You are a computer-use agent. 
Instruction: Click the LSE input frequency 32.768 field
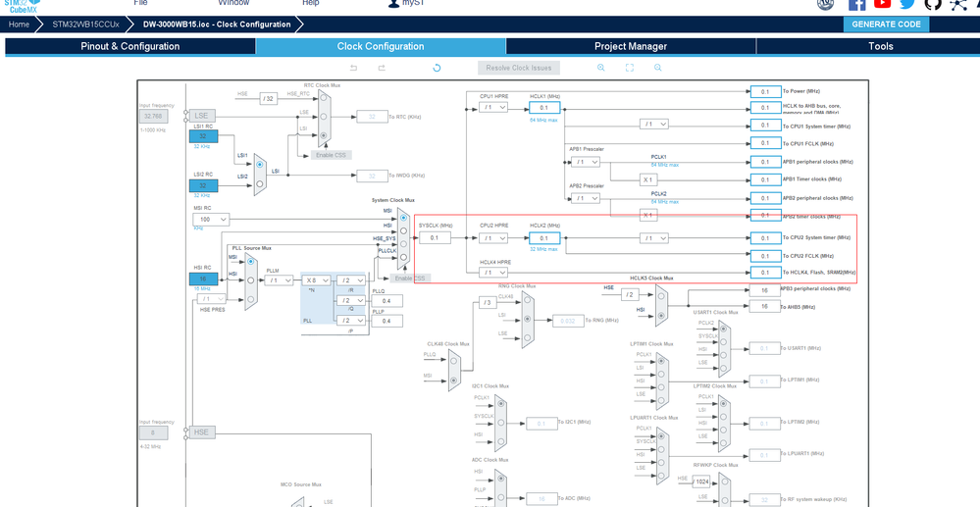[x=153, y=117]
